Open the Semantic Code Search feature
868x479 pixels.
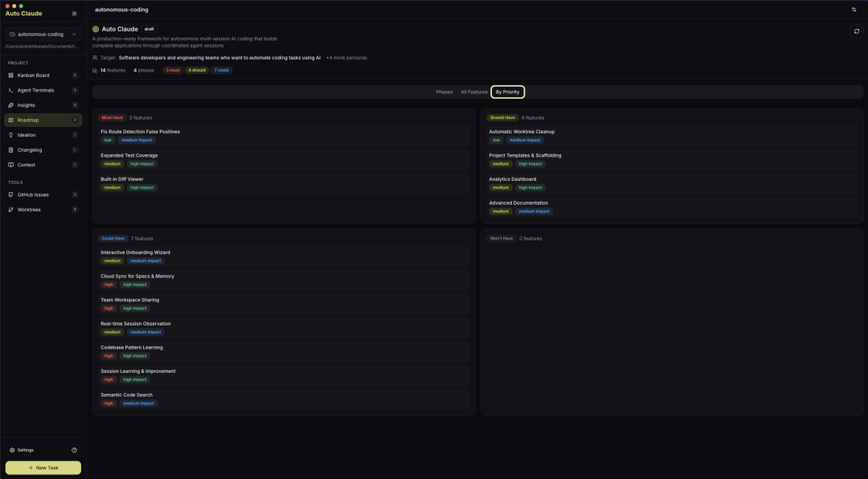(x=284, y=399)
